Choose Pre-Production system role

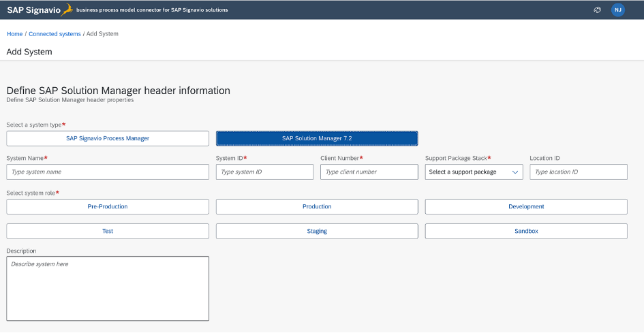[108, 206]
